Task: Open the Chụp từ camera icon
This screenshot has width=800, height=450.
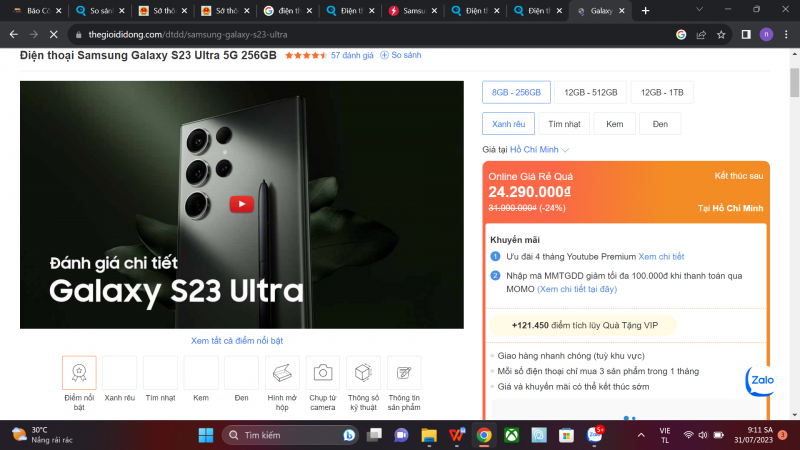Action: tap(322, 373)
